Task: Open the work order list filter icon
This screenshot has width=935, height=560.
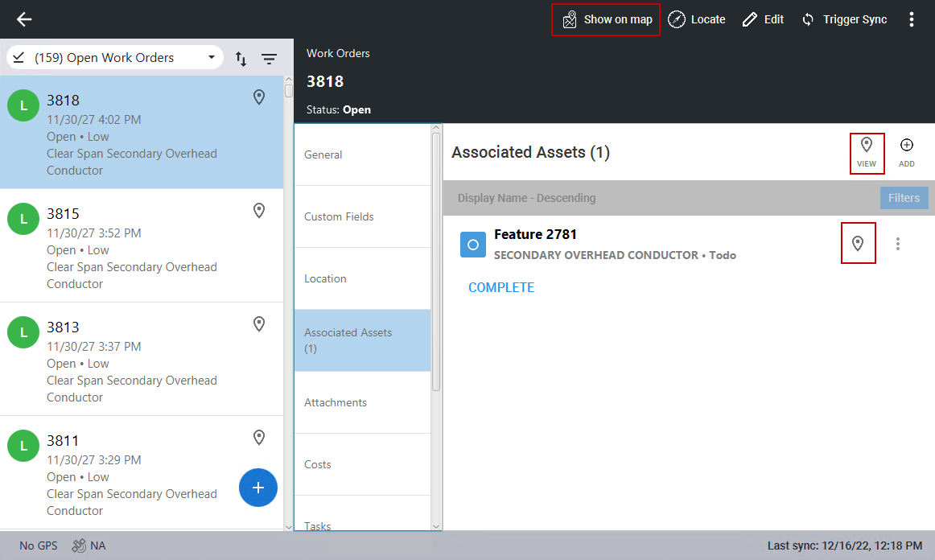Action: coord(269,58)
